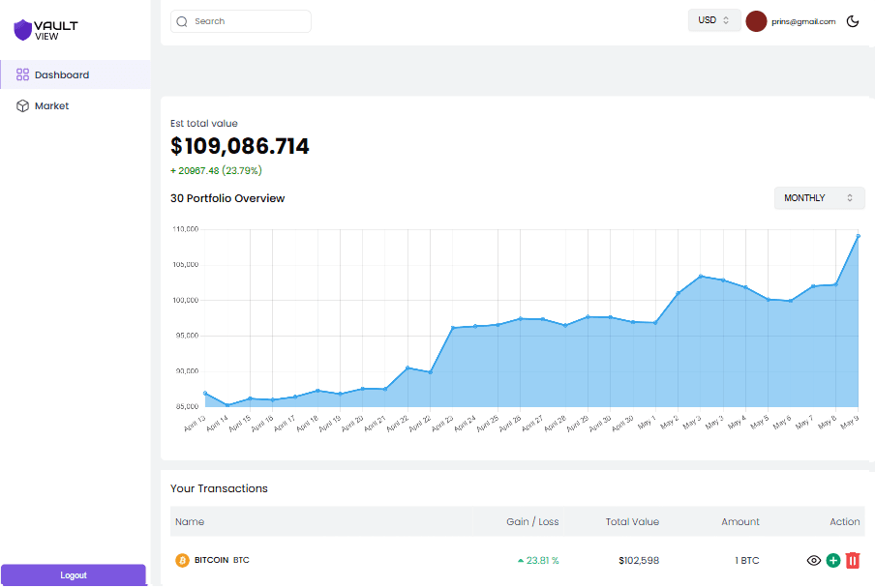Focus the Search input field
Screen dimensions: 875x588
[x=247, y=21]
